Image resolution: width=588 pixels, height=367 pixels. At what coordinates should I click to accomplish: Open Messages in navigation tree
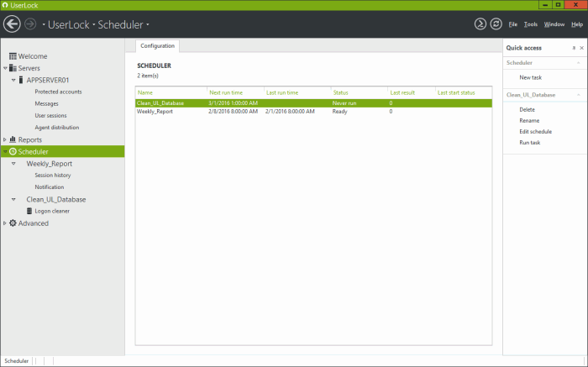tap(46, 104)
